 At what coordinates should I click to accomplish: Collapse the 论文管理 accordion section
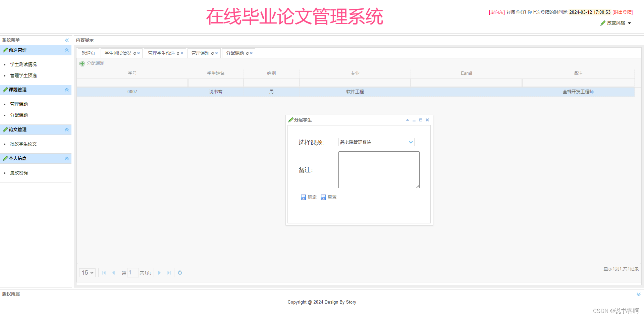(x=67, y=129)
